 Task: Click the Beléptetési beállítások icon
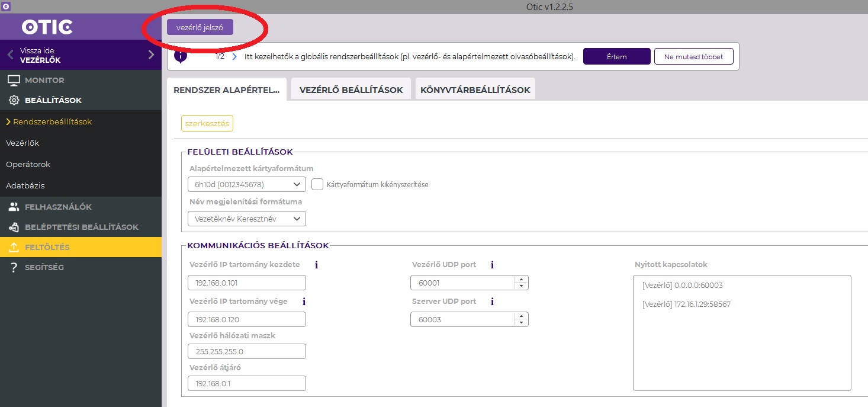[x=14, y=227]
